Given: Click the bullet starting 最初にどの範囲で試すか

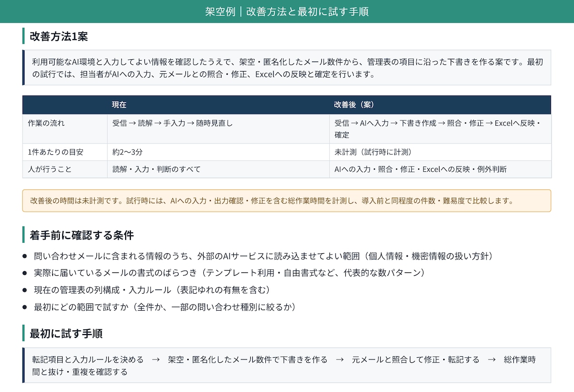Looking at the screenshot, I should tap(165, 307).
